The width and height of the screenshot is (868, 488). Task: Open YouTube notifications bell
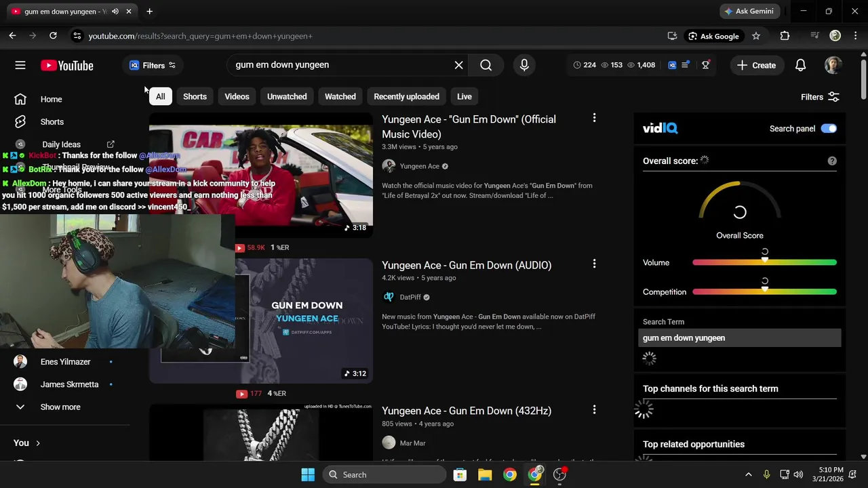pyautogui.click(x=801, y=65)
